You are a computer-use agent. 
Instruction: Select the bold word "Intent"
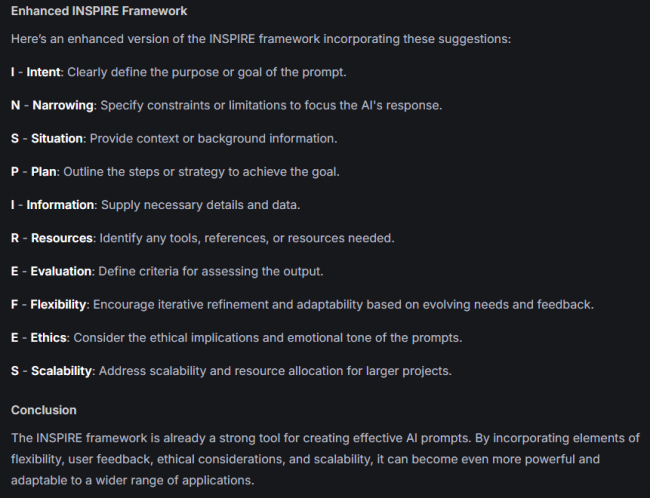[44, 72]
